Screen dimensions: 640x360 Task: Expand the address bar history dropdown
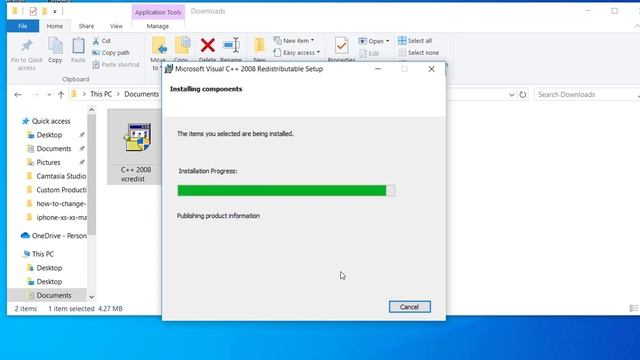[511, 95]
